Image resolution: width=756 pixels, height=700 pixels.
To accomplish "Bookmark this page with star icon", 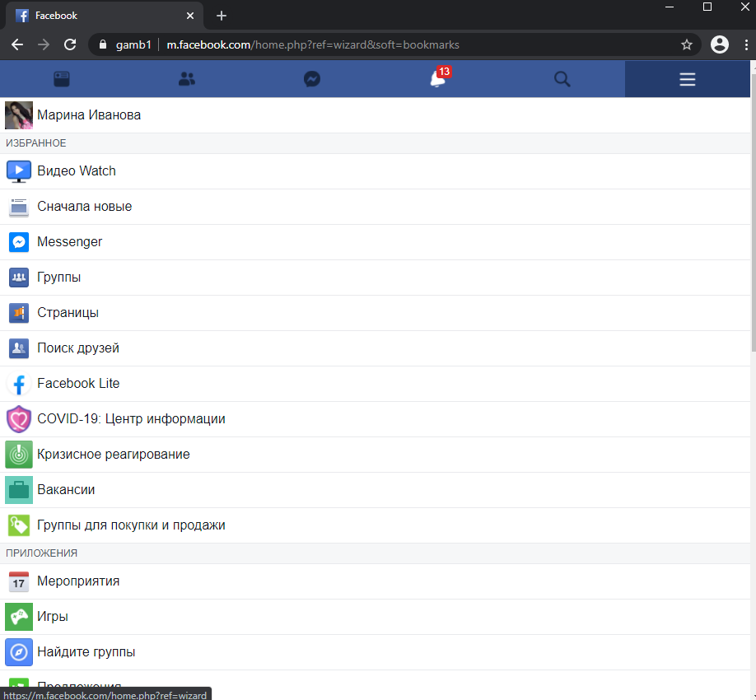I will click(687, 44).
